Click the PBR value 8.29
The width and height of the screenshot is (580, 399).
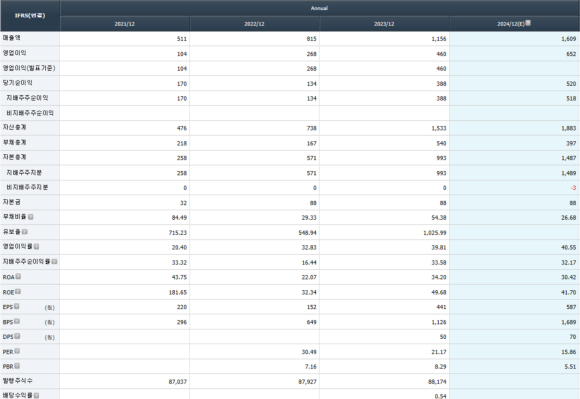[440, 367]
